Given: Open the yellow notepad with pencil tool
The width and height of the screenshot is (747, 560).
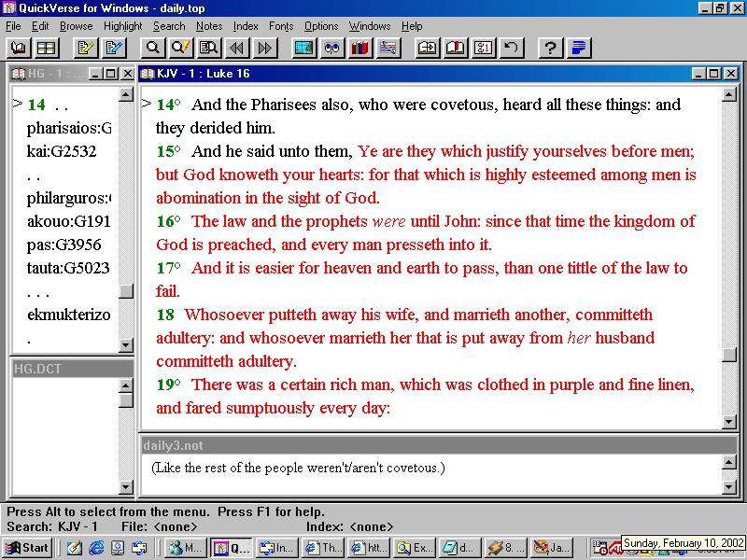Looking at the screenshot, I should [x=86, y=48].
